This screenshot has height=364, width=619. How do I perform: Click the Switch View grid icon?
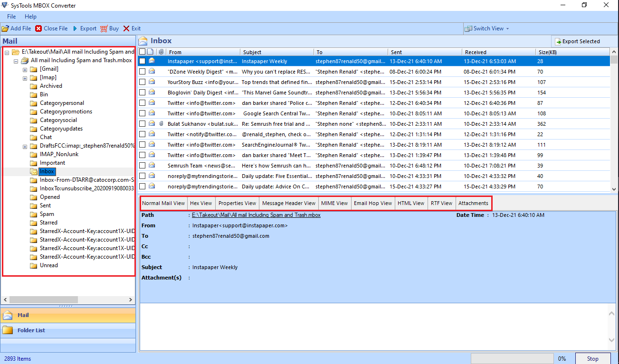coord(468,28)
